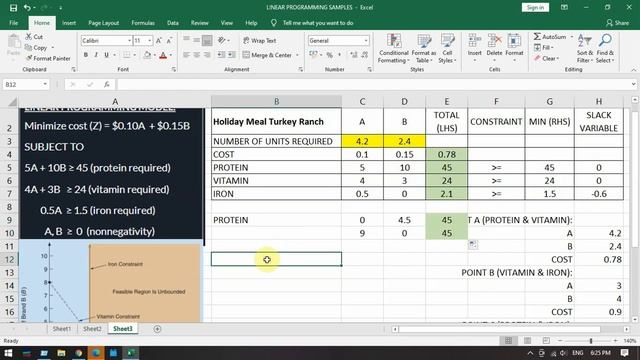Toggle Wrap Text
Image resolution: width=640 pixels, height=360 pixels.
(260, 40)
